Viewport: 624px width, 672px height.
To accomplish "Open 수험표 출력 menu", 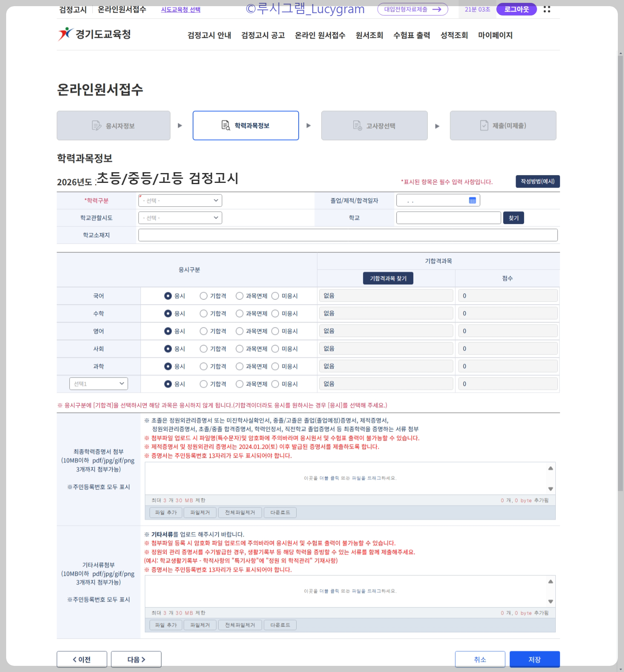I will pos(412,35).
